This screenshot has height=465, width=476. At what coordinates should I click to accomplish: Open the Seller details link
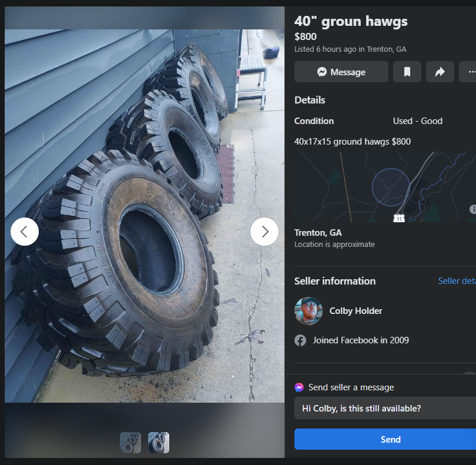click(x=457, y=281)
